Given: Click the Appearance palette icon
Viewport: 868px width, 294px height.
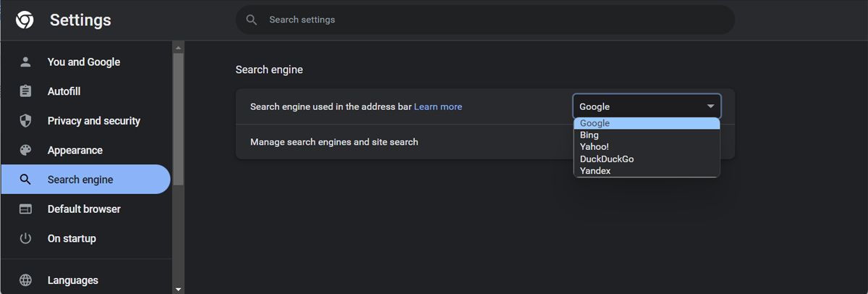Looking at the screenshot, I should point(25,151).
